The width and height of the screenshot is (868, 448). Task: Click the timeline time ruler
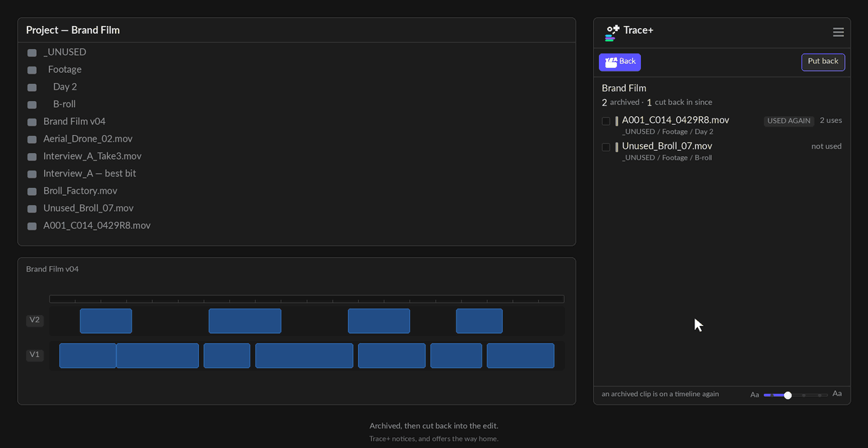[x=307, y=298]
